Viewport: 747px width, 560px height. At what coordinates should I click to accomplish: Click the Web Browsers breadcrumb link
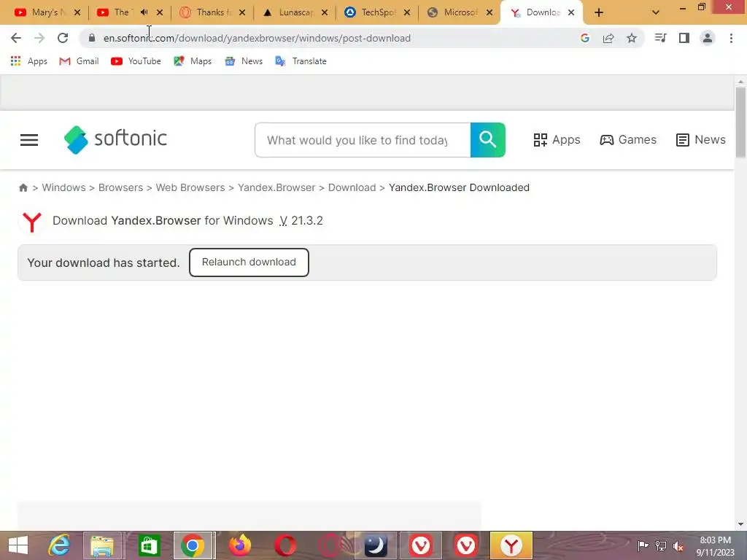click(190, 187)
